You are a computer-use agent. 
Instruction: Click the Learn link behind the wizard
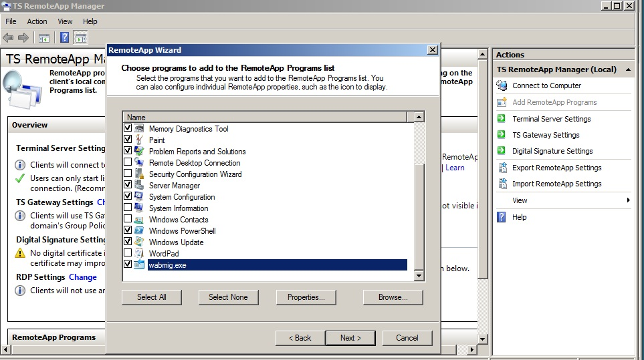pyautogui.click(x=455, y=167)
